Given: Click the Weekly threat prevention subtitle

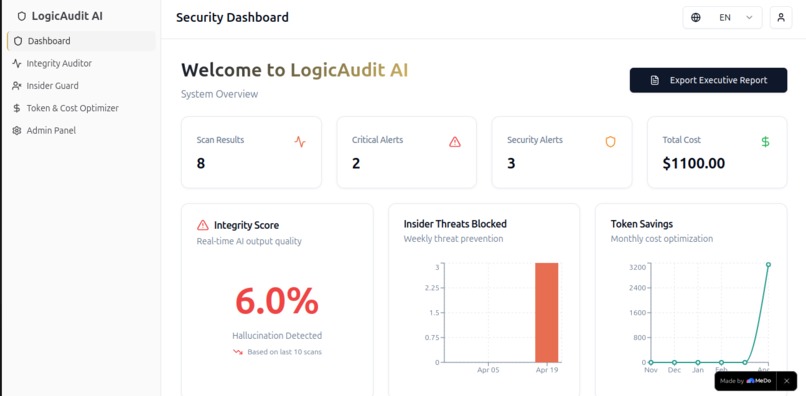Looking at the screenshot, I should [453, 239].
